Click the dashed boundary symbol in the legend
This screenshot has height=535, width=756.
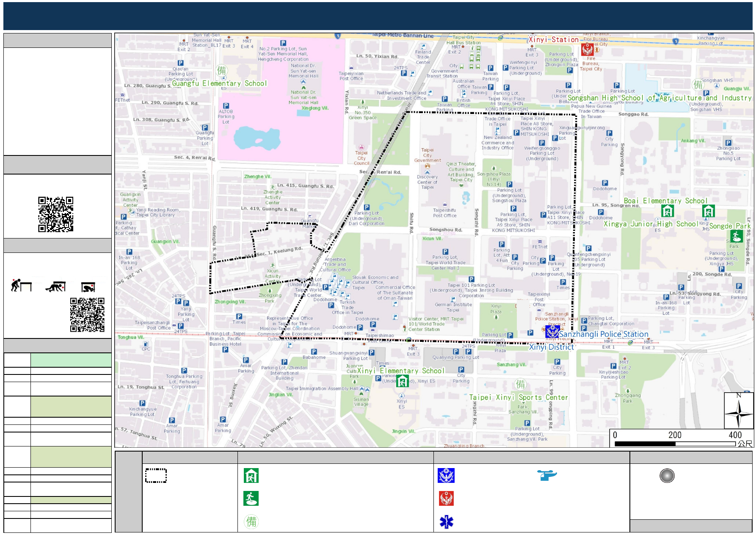156,475
